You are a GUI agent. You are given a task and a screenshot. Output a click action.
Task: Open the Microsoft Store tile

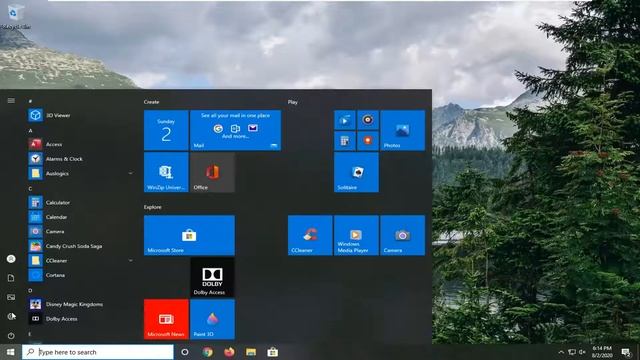point(189,236)
